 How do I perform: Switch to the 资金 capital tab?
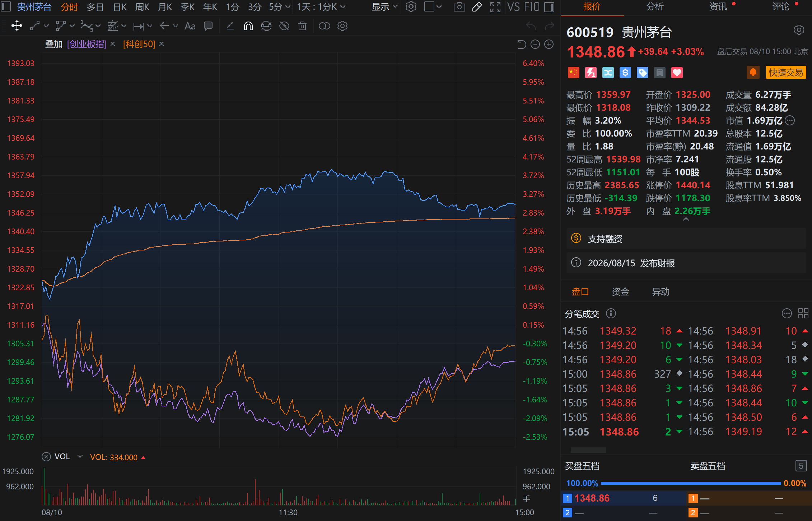620,292
